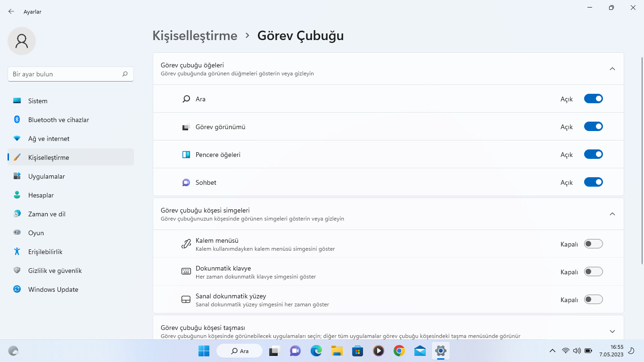Disable the Pencere öğeleri toggle
The image size is (644, 362).
pos(594,154)
